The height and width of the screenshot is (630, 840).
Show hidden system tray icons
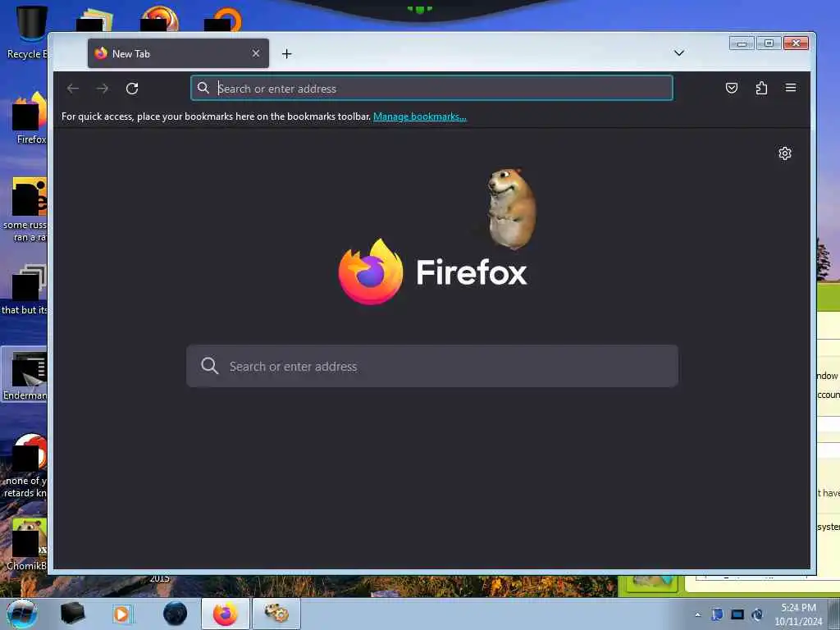[697, 614]
